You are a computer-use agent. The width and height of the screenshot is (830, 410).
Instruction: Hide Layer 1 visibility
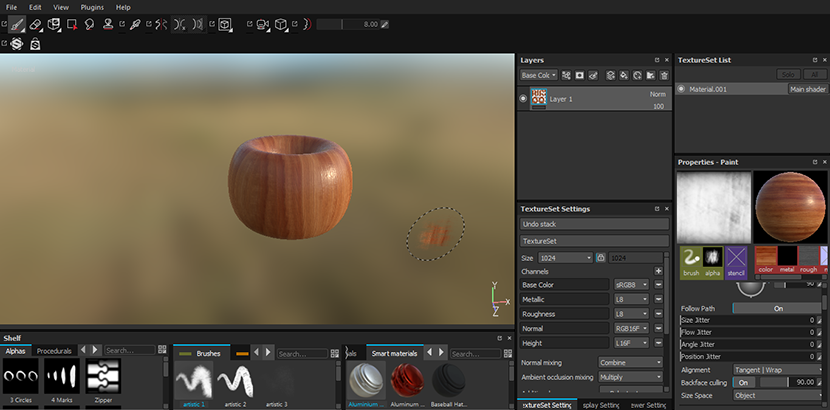pos(523,99)
